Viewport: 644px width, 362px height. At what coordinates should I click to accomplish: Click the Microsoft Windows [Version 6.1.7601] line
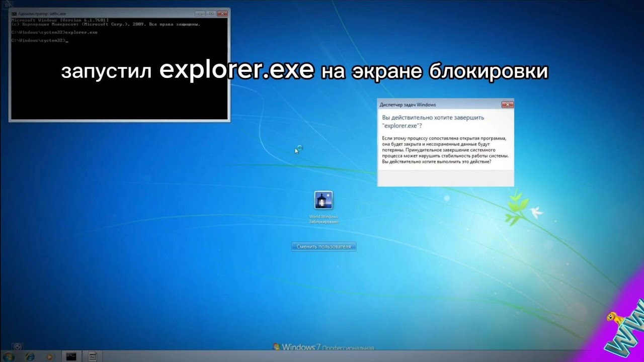pyautogui.click(x=60, y=20)
